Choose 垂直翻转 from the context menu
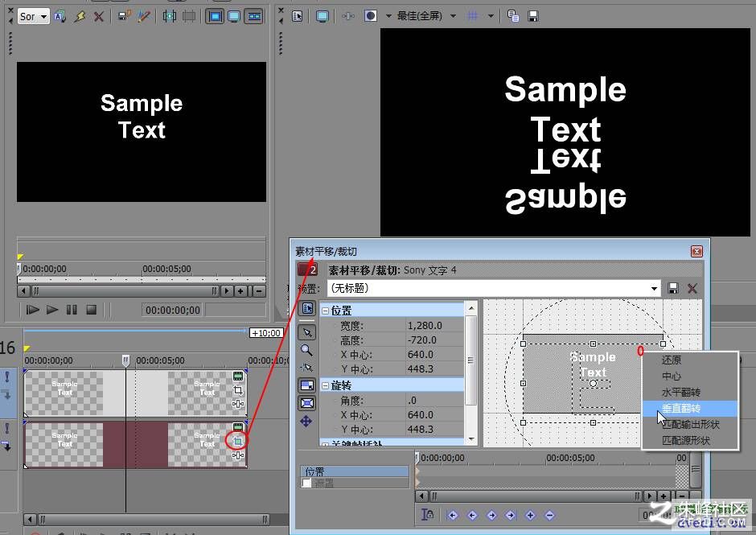 click(x=681, y=408)
